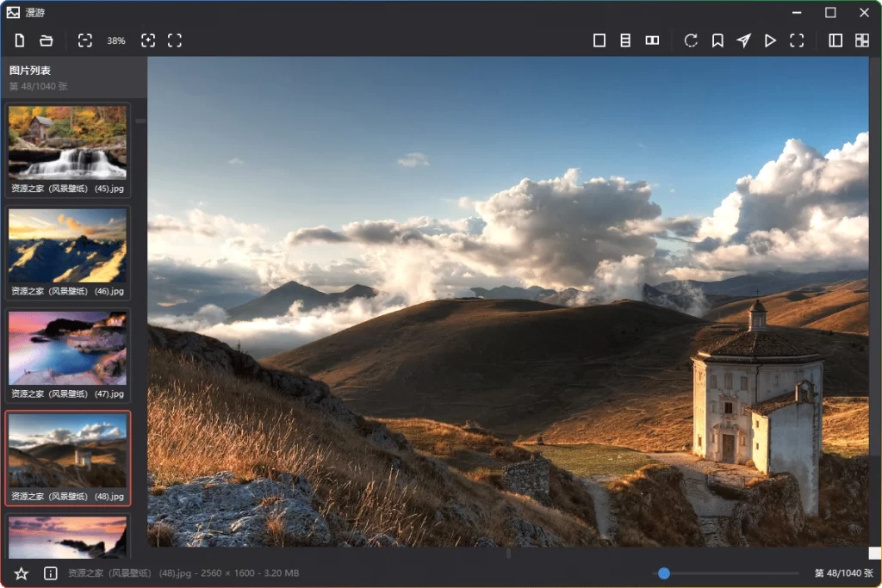Zoom out using the minus icon
The width and height of the screenshot is (882, 588).
click(85, 40)
